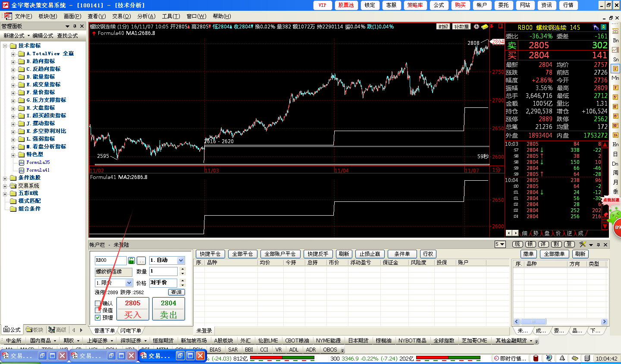Click the 统 round button
This screenshot has height=364, width=621.
(517, 244)
